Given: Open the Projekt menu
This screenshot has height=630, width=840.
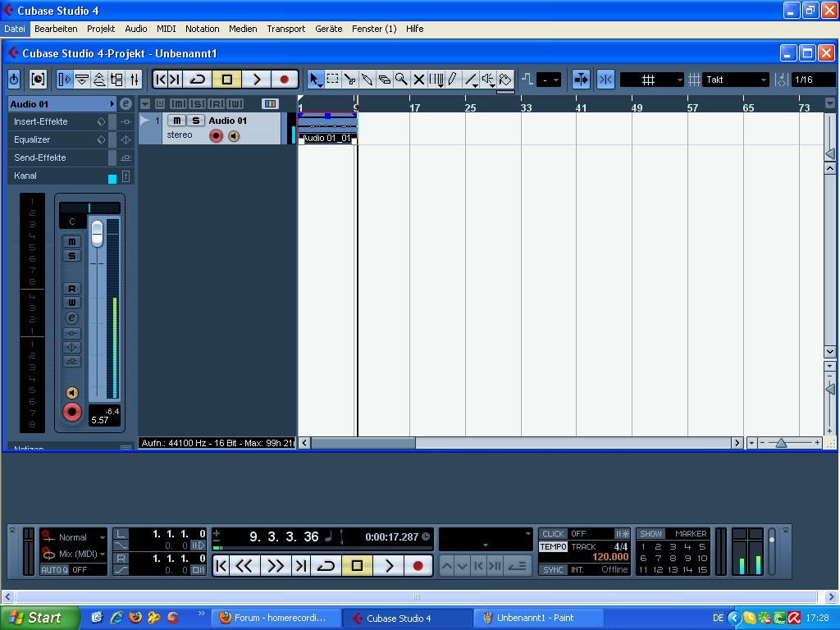Looking at the screenshot, I should click(101, 29).
